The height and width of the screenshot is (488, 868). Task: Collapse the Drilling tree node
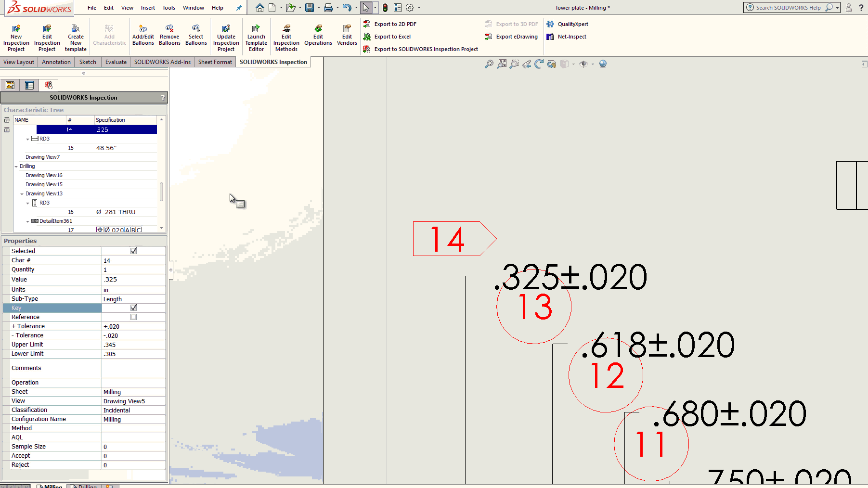point(16,167)
